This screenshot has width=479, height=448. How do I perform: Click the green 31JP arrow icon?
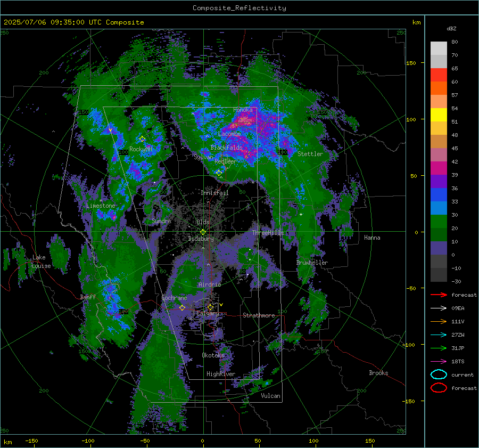pyautogui.click(x=439, y=348)
